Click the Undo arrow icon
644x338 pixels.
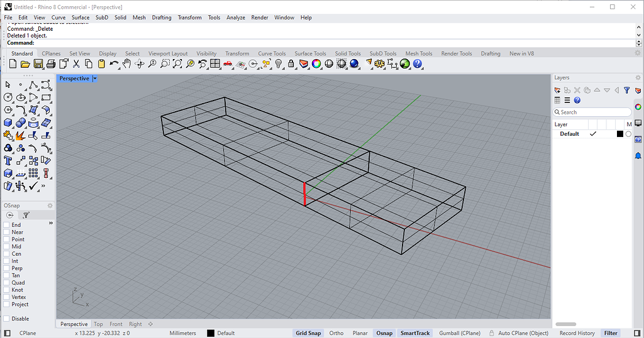pyautogui.click(x=114, y=64)
